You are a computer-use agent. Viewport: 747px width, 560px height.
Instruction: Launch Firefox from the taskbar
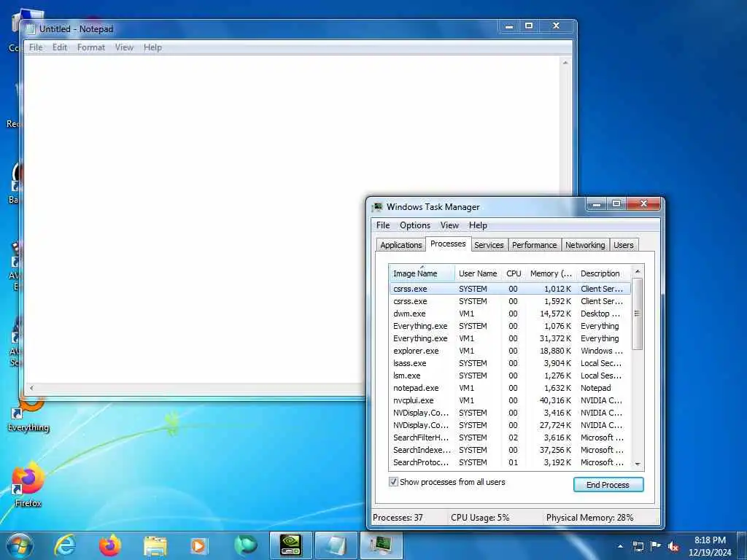tap(110, 545)
